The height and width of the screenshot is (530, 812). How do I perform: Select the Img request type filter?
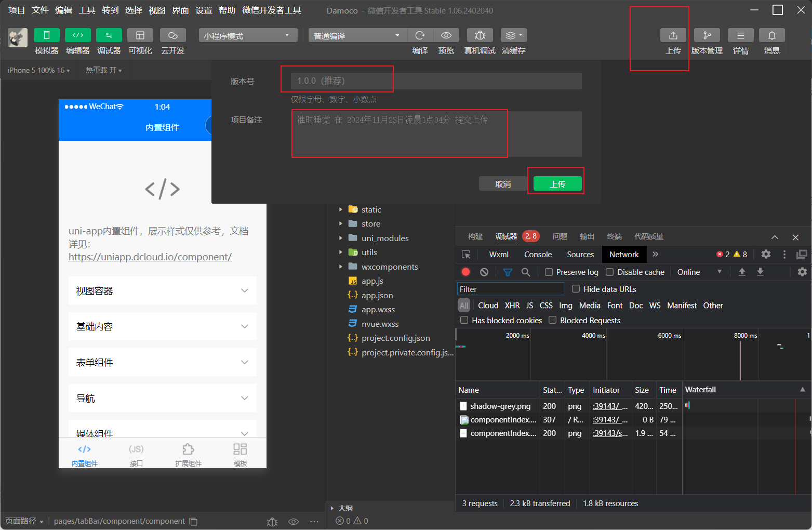566,306
